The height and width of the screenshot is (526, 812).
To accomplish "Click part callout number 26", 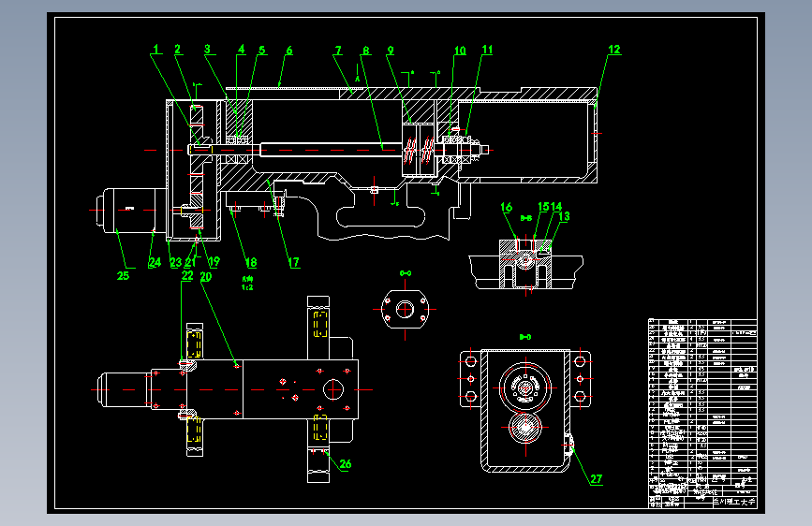I will [346, 464].
